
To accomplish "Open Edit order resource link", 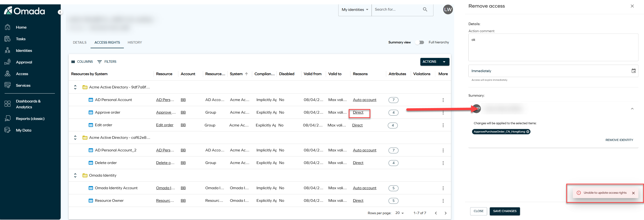I will (164, 125).
